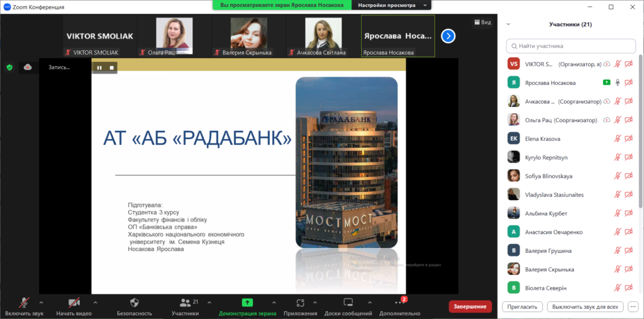Click Ярослава Носакова microphone icon in list
Image resolution: width=644 pixels, height=319 pixels.
coord(618,82)
